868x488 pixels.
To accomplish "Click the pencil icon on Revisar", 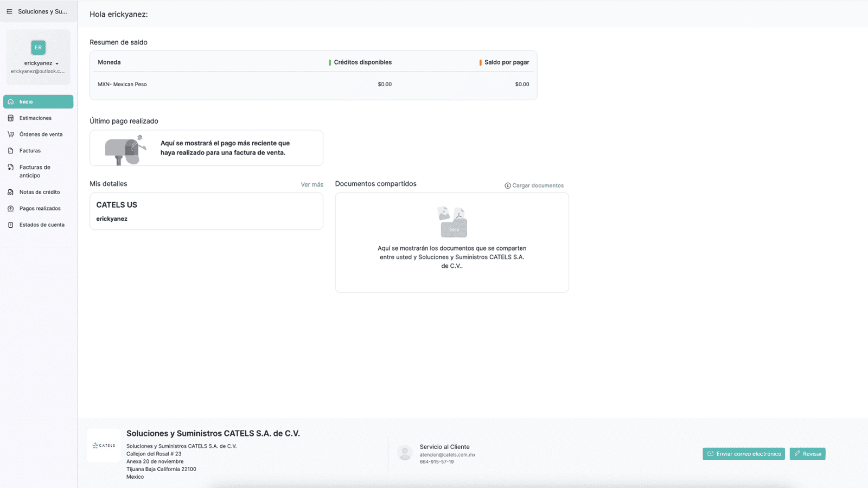I will pos(797,454).
